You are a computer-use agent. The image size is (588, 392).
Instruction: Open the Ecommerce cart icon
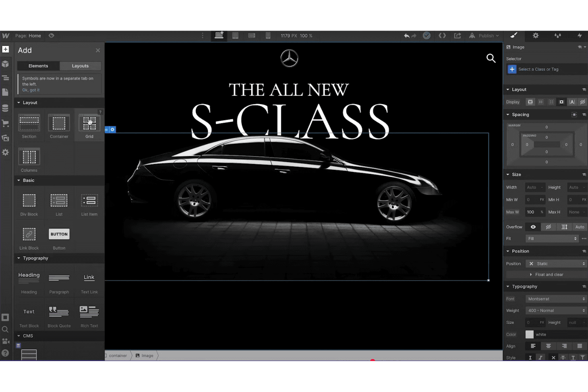[6, 123]
